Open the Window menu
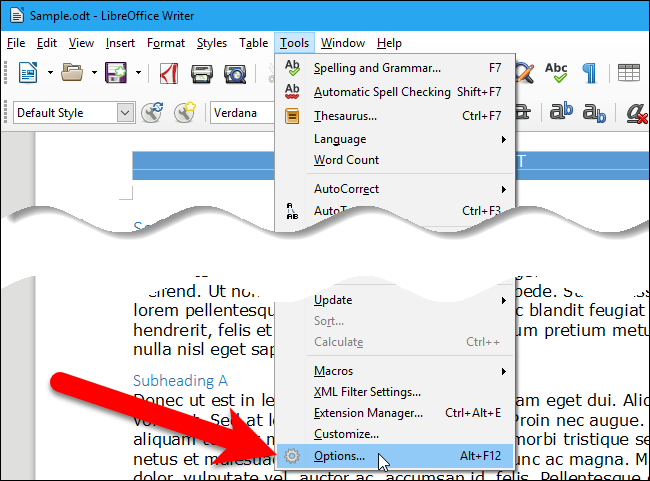This screenshot has height=481, width=650. click(342, 43)
